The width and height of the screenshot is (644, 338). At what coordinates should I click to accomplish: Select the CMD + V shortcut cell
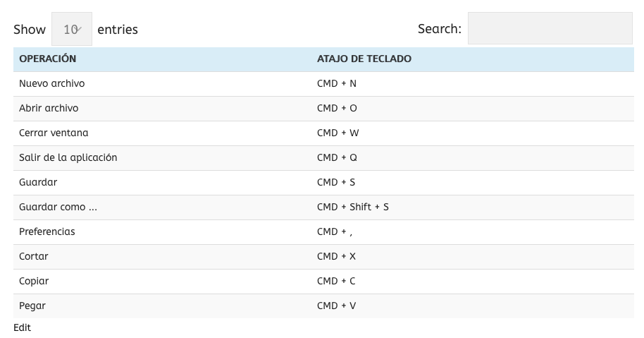(337, 306)
